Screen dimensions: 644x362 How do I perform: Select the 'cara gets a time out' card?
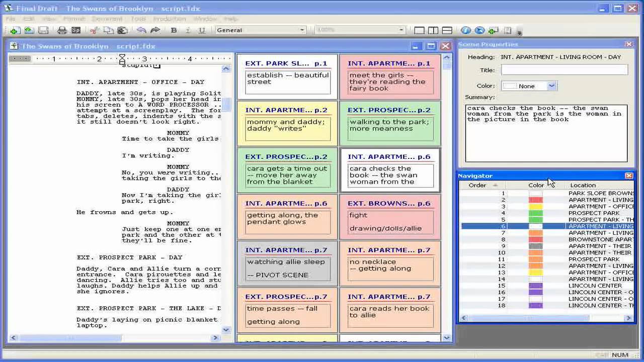287,170
